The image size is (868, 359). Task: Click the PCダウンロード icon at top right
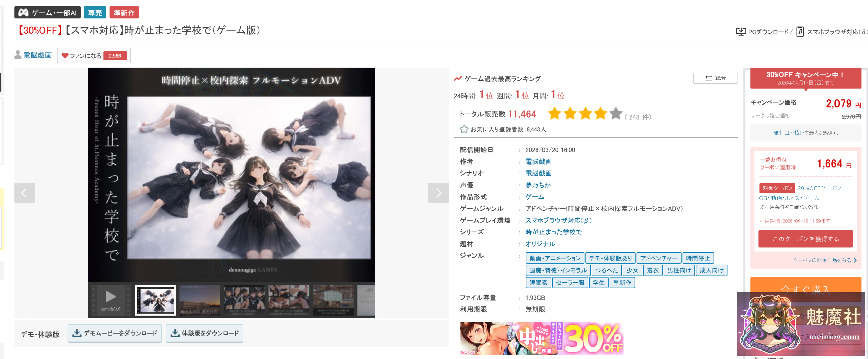741,32
